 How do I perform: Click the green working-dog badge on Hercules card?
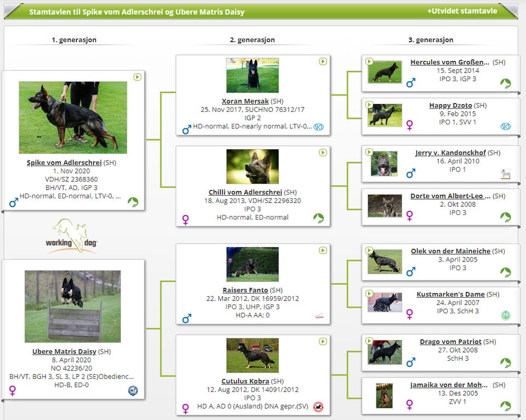(506, 83)
